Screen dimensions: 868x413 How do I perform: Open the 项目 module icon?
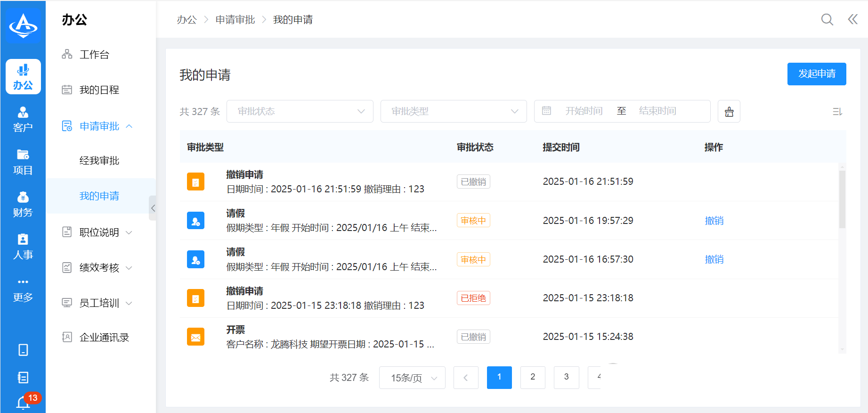[23, 162]
